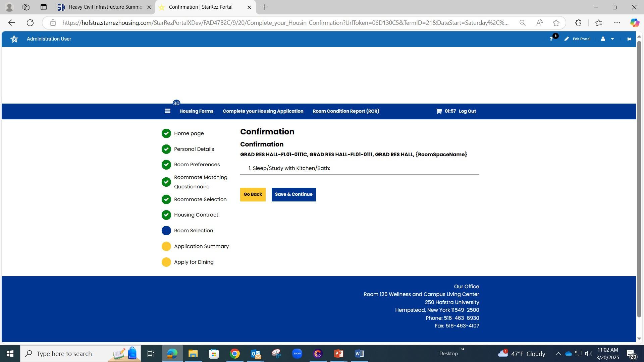The height and width of the screenshot is (362, 644).
Task: Open Room Condition Report (RCR) menu
Action: [346, 111]
